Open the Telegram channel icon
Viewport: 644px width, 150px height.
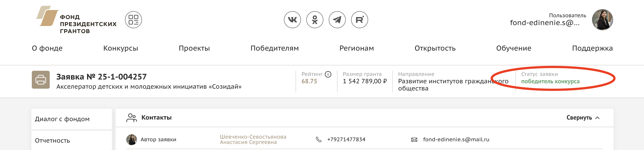point(337,20)
